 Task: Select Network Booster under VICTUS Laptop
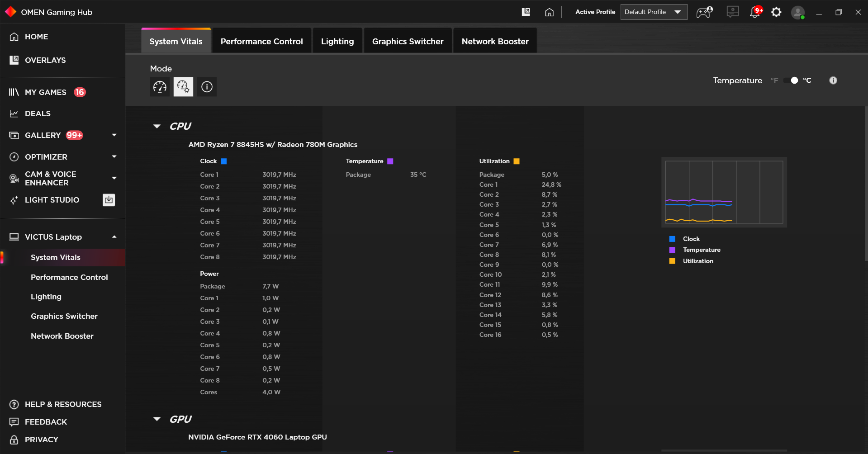[x=62, y=336]
